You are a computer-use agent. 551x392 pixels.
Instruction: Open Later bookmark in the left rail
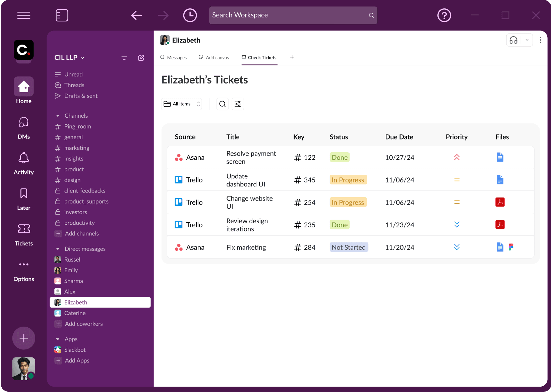point(24,199)
